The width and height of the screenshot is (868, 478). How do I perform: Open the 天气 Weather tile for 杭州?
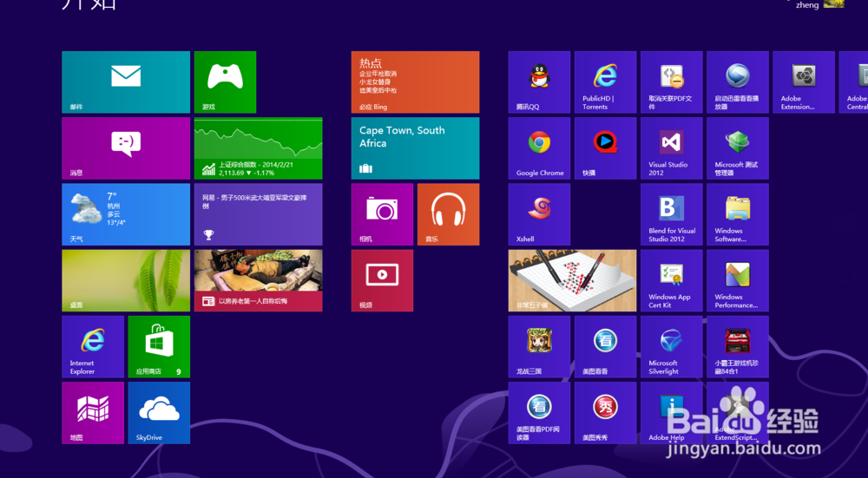point(126,214)
